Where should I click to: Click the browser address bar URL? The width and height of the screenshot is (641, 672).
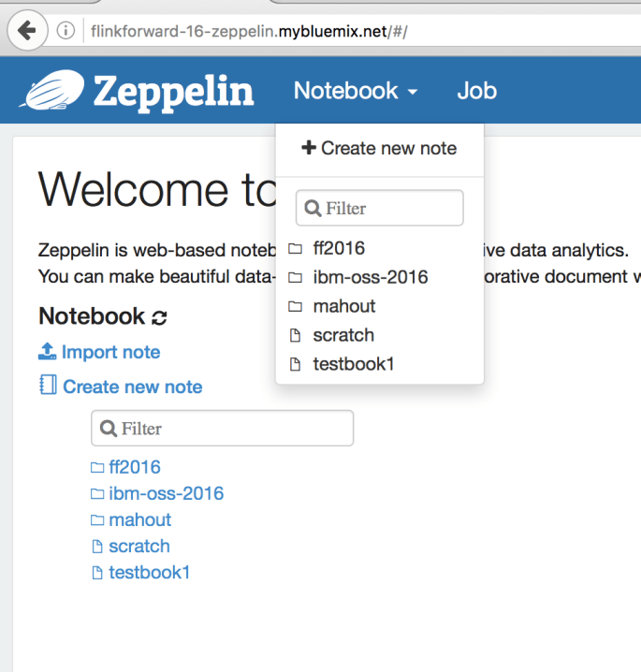(x=249, y=31)
